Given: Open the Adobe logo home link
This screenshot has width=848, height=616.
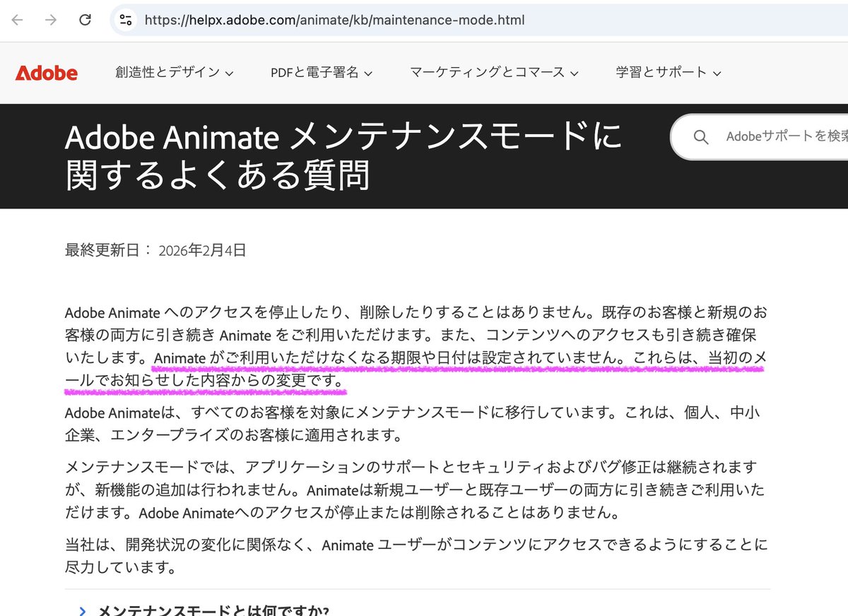Looking at the screenshot, I should click(47, 73).
